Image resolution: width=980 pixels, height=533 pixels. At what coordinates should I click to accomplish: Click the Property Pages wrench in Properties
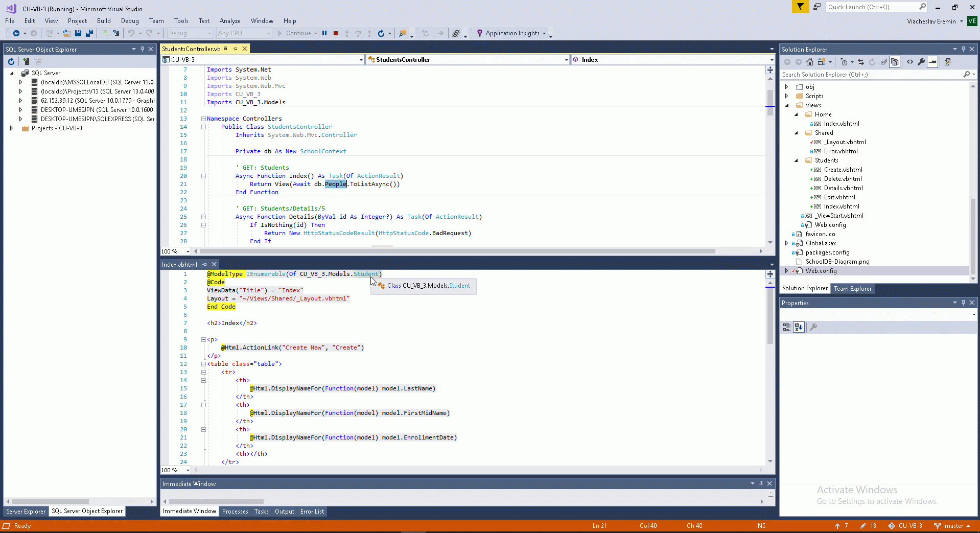tap(813, 327)
